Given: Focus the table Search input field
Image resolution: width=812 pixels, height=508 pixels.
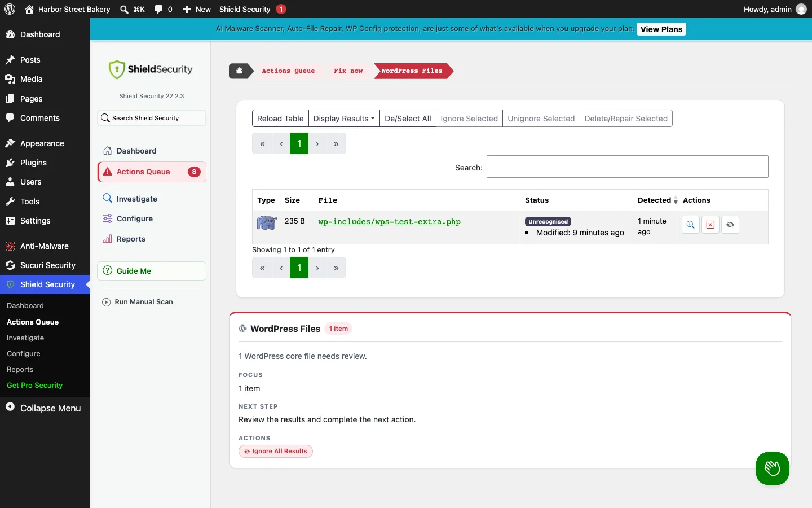Looking at the screenshot, I should pyautogui.click(x=628, y=167).
